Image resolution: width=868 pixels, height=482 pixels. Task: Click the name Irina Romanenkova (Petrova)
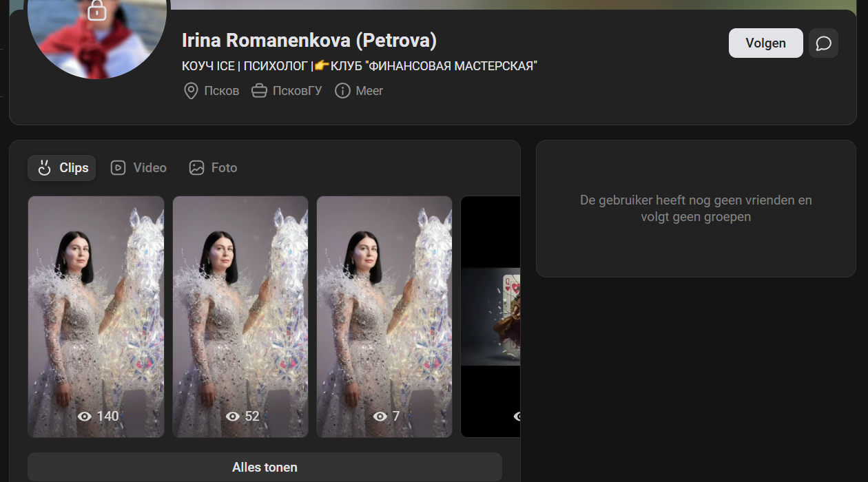309,41
